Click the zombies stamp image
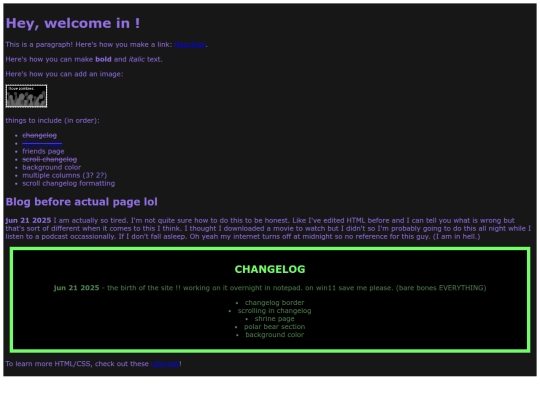 pos(26,96)
